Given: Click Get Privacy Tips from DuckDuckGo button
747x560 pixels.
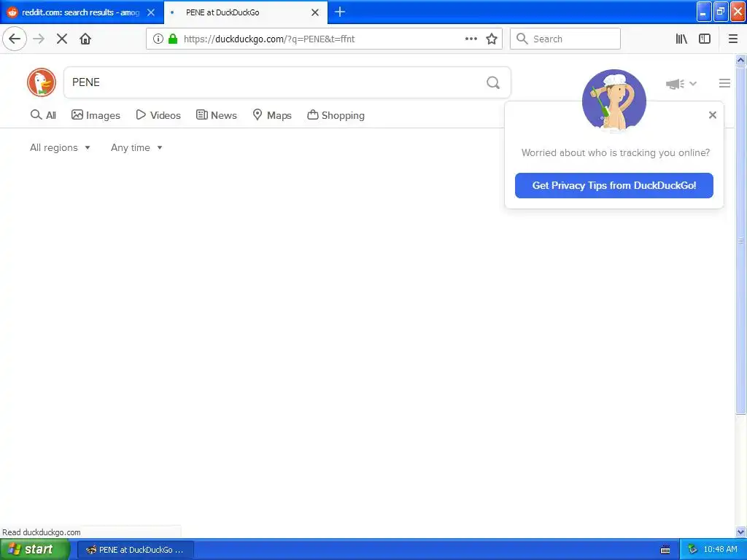Looking at the screenshot, I should pyautogui.click(x=614, y=185).
